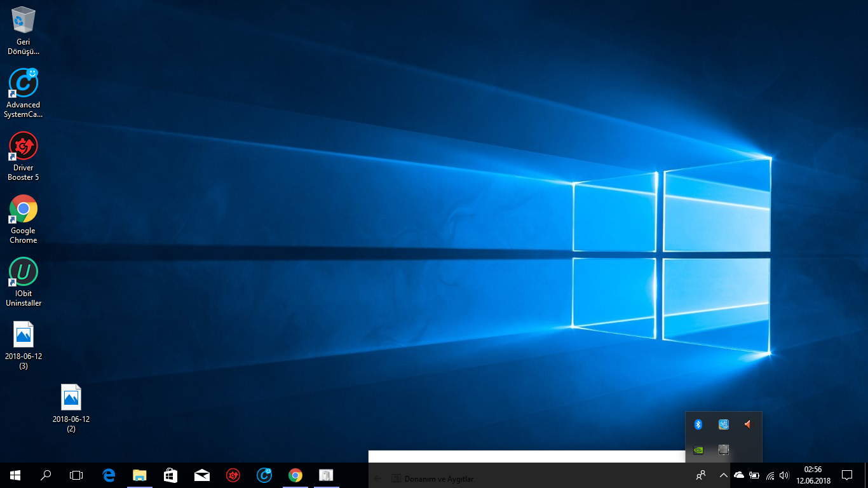Open Driver Booster from the taskbar
The image size is (868, 488).
[233, 475]
